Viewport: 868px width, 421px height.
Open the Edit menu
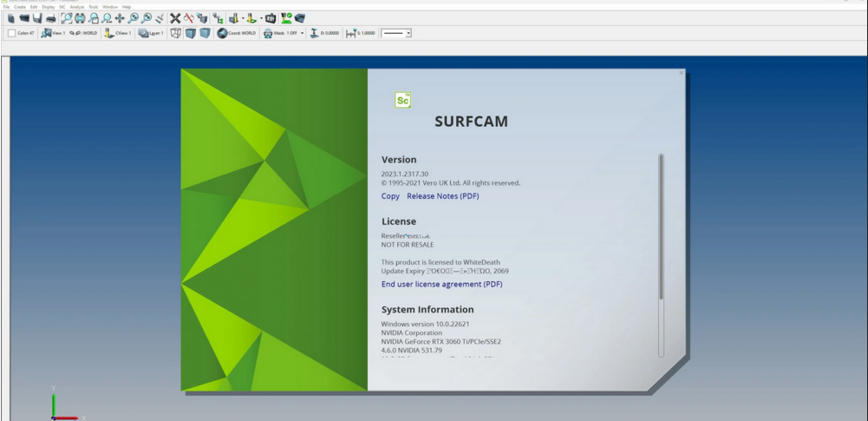click(x=34, y=7)
